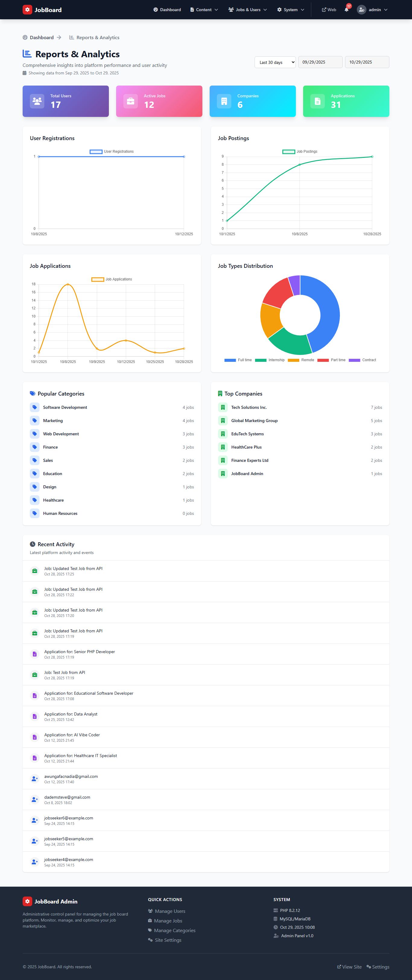
Task: Click the Total Users card icon
Action: pos(37,101)
